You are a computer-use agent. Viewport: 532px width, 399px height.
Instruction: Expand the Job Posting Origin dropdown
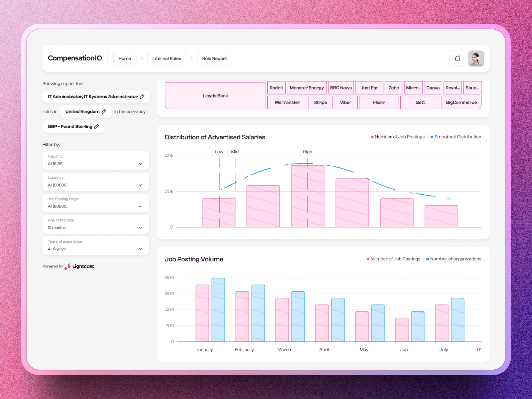click(96, 203)
